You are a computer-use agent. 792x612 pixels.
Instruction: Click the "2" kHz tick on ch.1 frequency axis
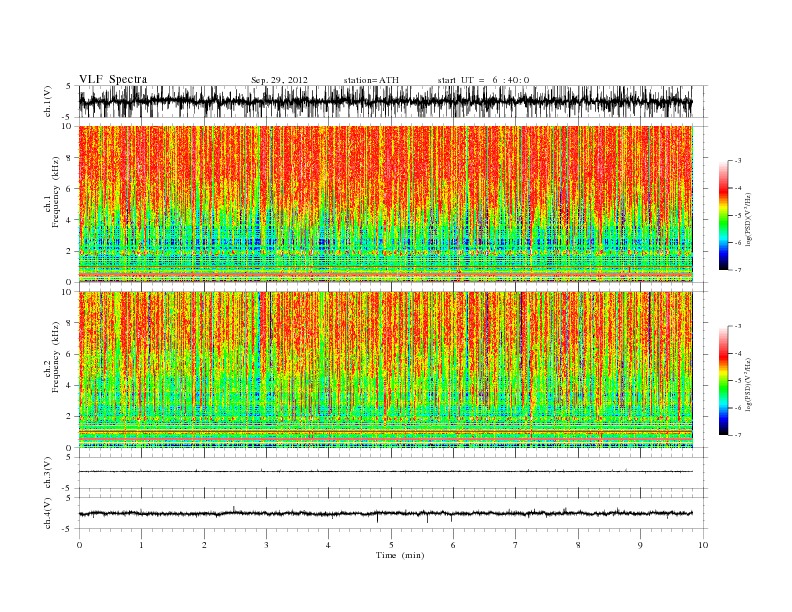coord(70,251)
